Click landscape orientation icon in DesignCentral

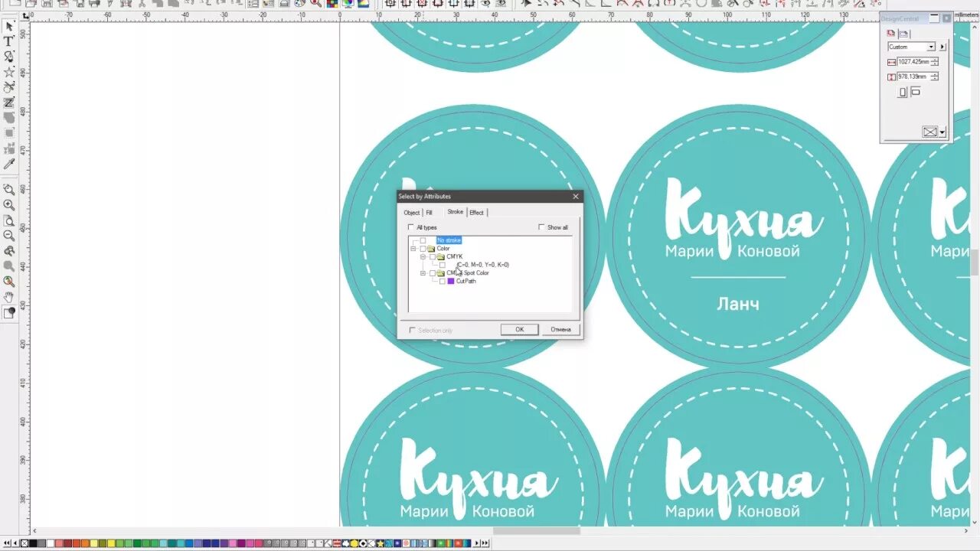click(x=916, y=92)
